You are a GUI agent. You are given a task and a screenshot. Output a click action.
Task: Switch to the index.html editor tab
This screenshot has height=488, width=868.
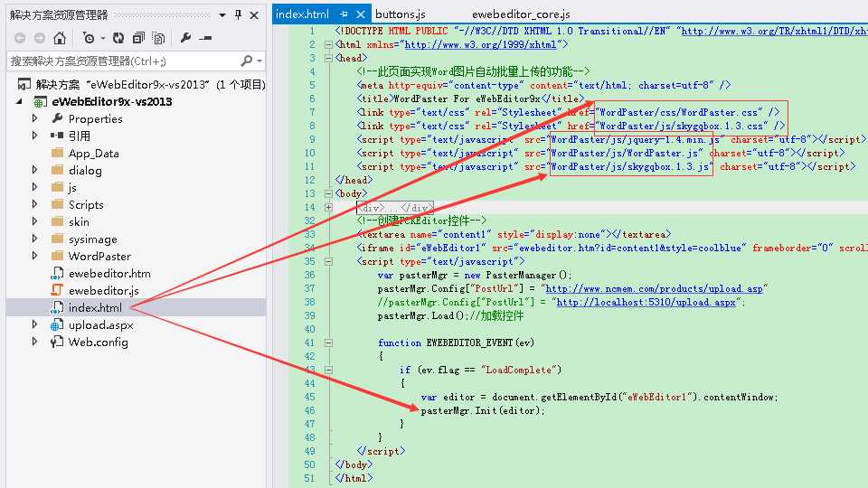tap(302, 14)
